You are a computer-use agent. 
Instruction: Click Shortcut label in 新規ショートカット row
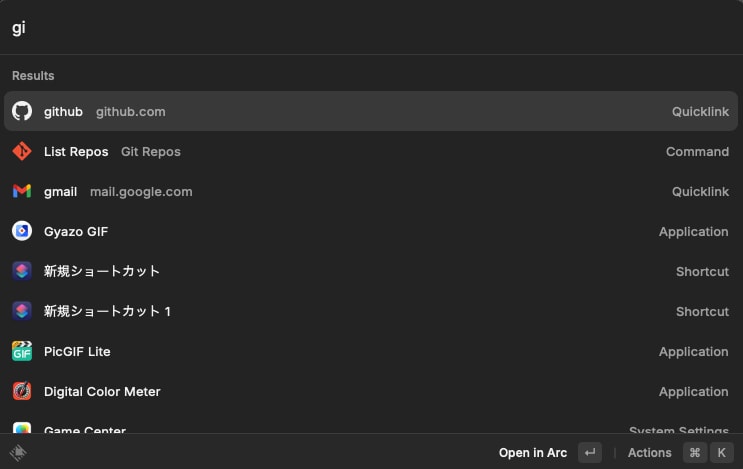tap(702, 271)
